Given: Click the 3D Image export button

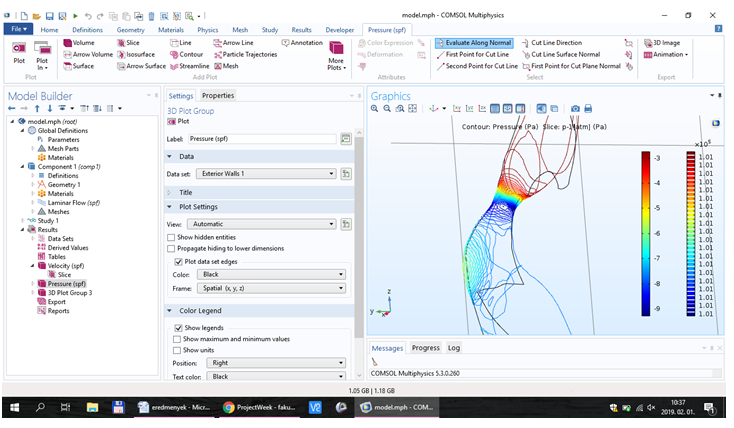Looking at the screenshot, I should [x=661, y=43].
